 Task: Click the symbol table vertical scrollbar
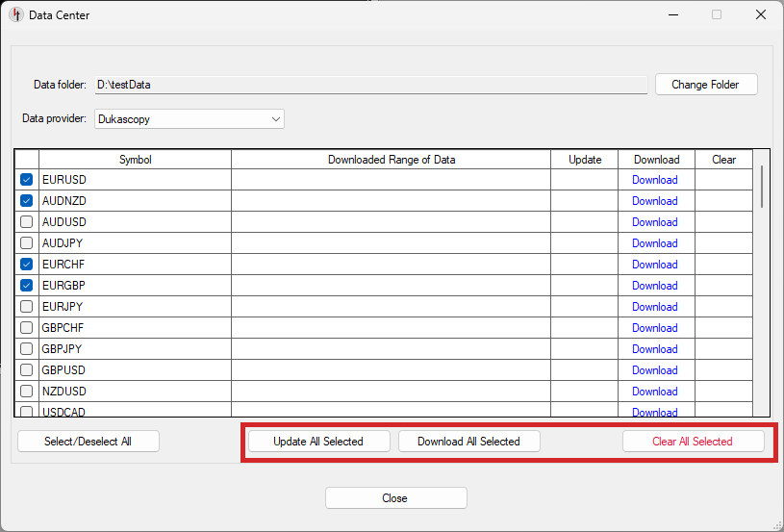pyautogui.click(x=762, y=187)
